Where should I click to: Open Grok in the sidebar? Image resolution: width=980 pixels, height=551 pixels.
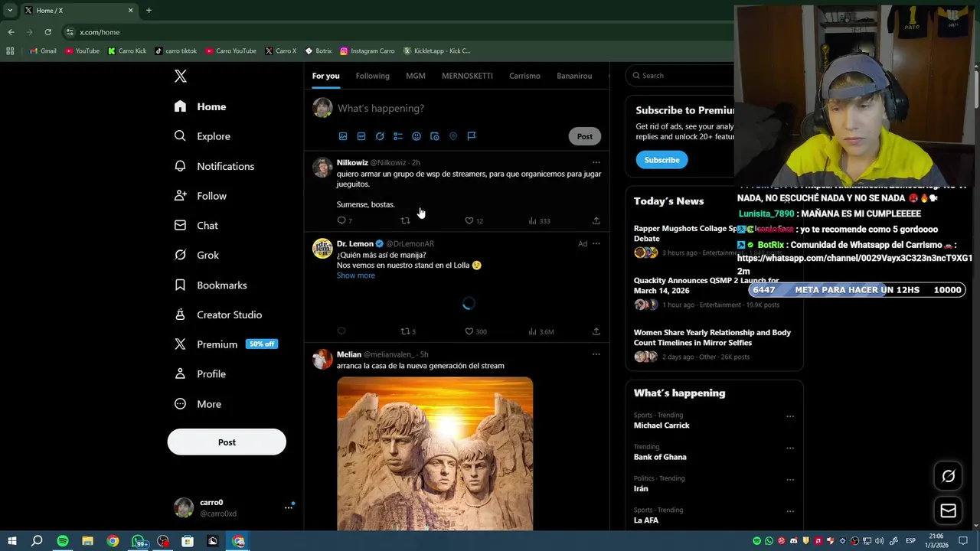[x=197, y=255]
